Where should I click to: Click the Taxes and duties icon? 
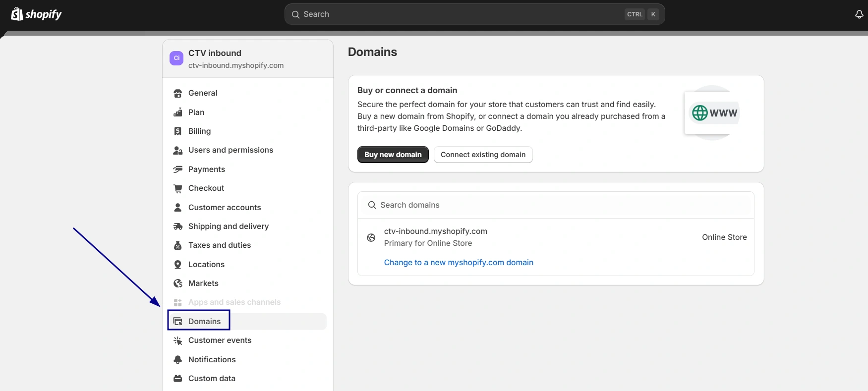[x=177, y=245]
